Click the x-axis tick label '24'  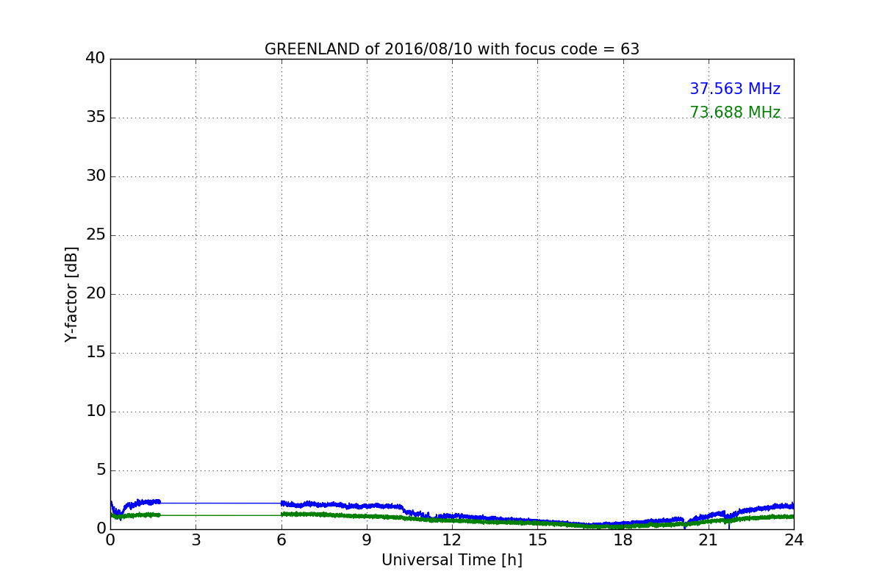[x=794, y=540]
